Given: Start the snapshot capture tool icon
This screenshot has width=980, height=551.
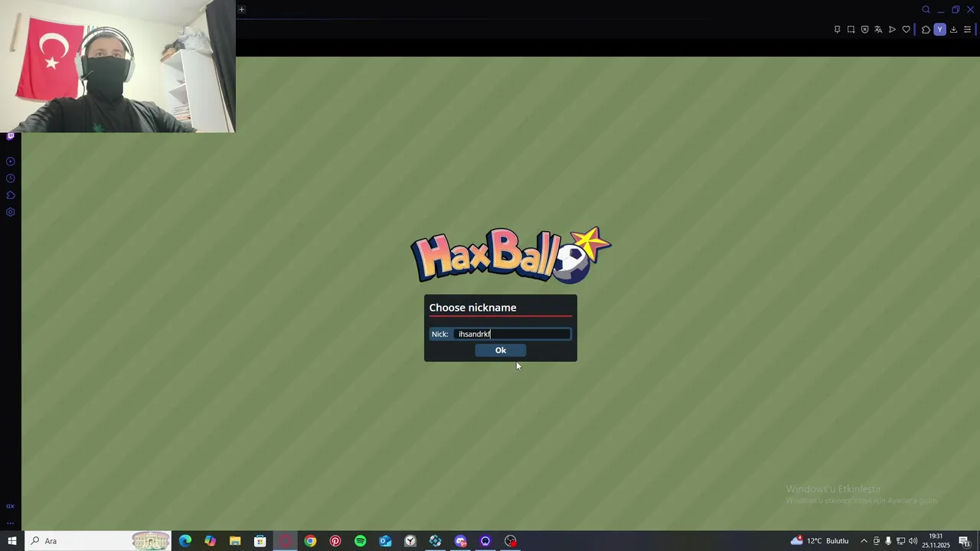Looking at the screenshot, I should (x=851, y=29).
